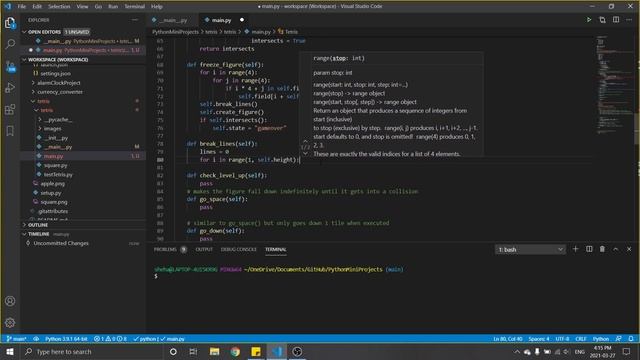
Task: Create a new terminal with plus icon
Action: point(575,249)
